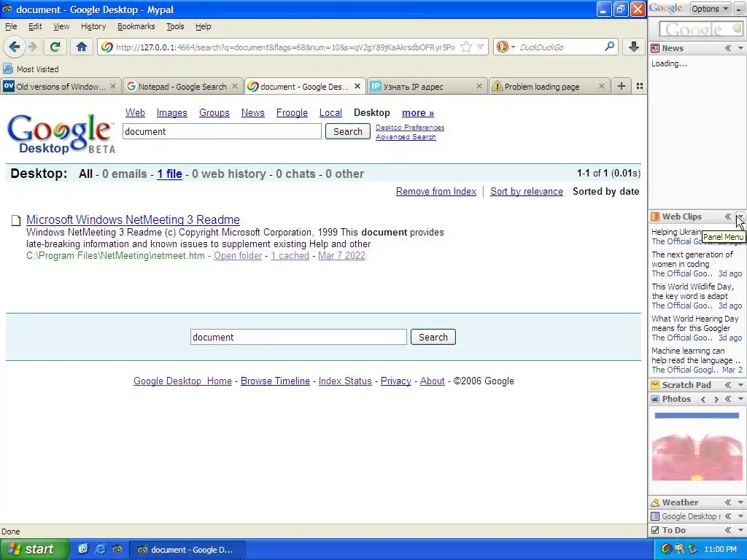Image resolution: width=747 pixels, height=560 pixels.
Task: Open the Microsoft Windows NetMeeting 3 Readme result
Action: pyautogui.click(x=133, y=219)
